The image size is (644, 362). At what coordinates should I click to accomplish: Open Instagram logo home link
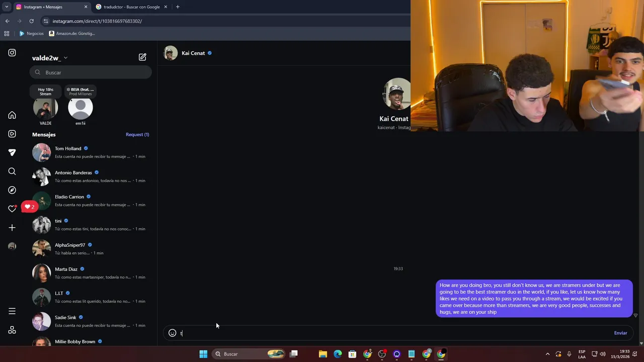tap(12, 53)
